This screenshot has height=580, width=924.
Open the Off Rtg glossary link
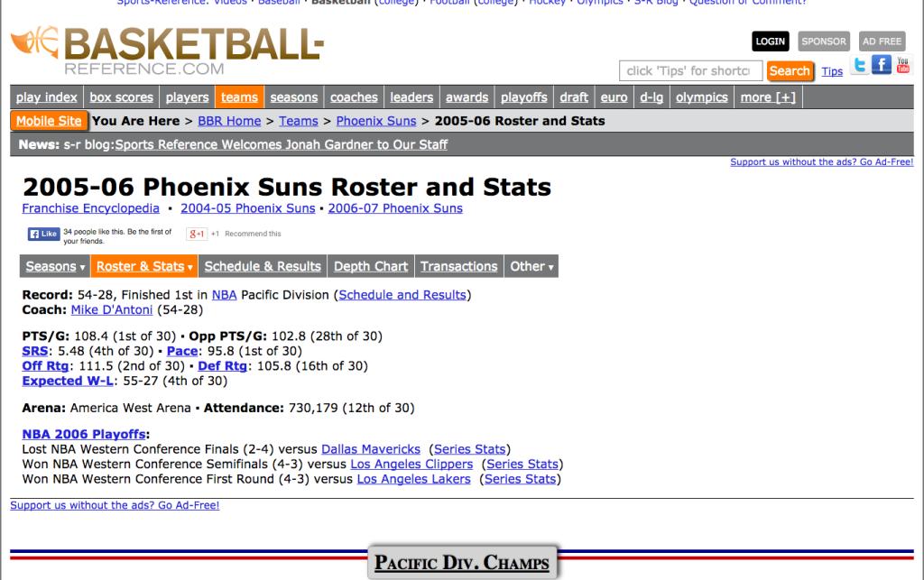(x=45, y=365)
